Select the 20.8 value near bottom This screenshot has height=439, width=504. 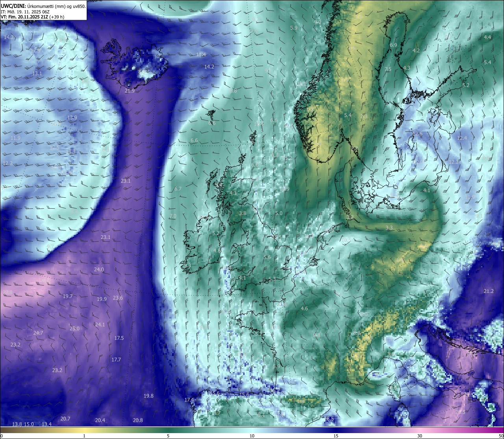(x=138, y=420)
